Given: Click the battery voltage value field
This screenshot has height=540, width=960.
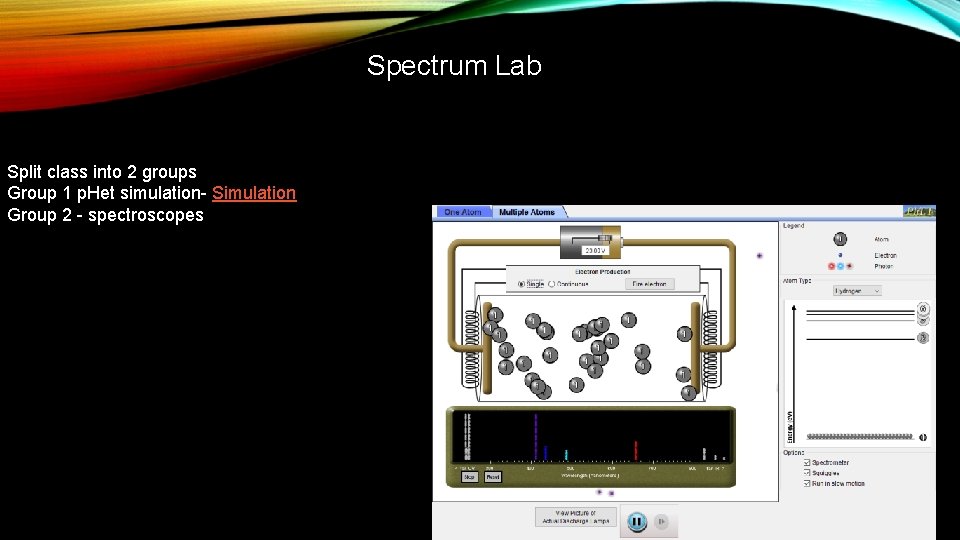Looking at the screenshot, I should pos(594,250).
